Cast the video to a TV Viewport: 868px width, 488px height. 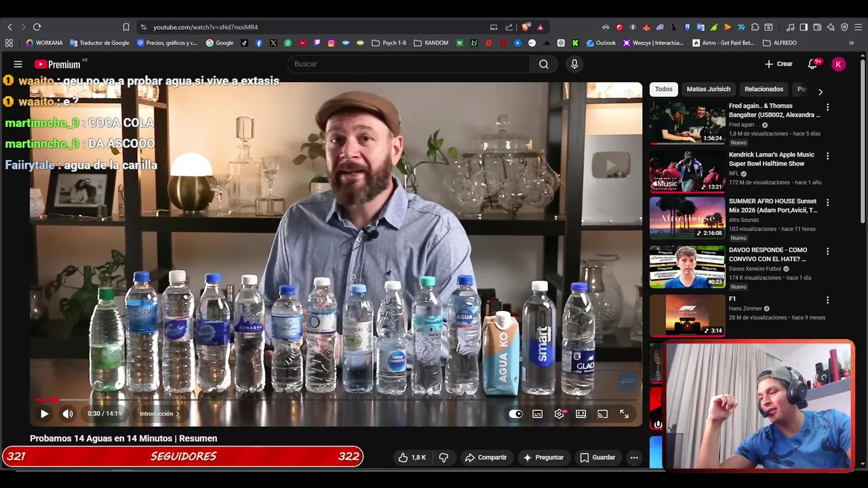[x=603, y=414]
